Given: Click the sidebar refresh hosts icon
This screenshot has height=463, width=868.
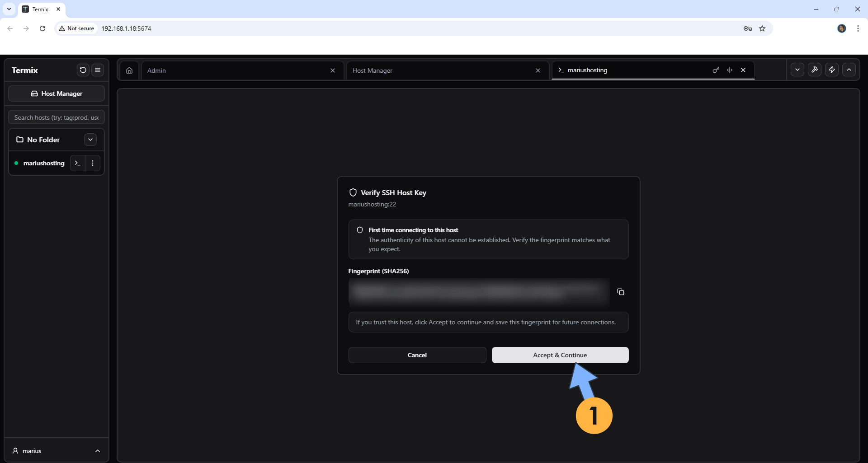Looking at the screenshot, I should (83, 70).
